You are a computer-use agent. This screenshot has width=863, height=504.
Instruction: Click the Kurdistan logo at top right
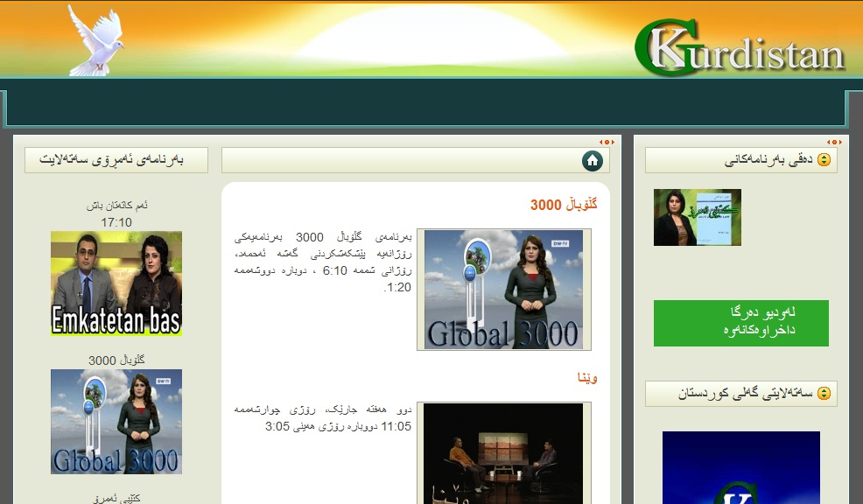pyautogui.click(x=740, y=47)
